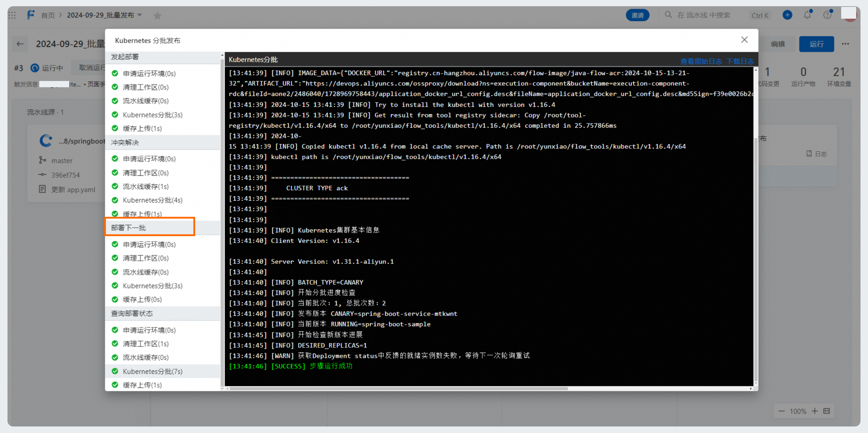Screen dimensions: 868x433
Task: Zoom in with the plus icon
Action: tap(814, 411)
